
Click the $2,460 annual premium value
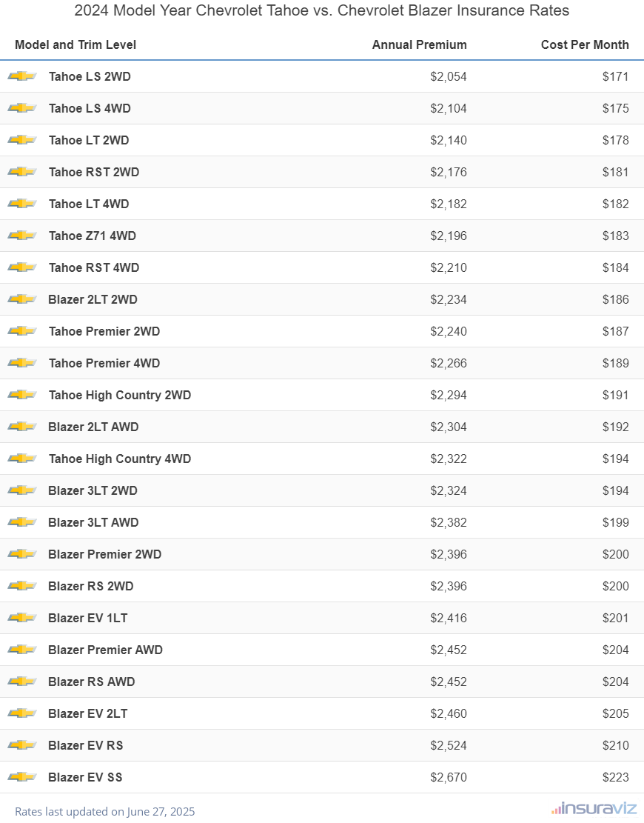click(x=449, y=713)
